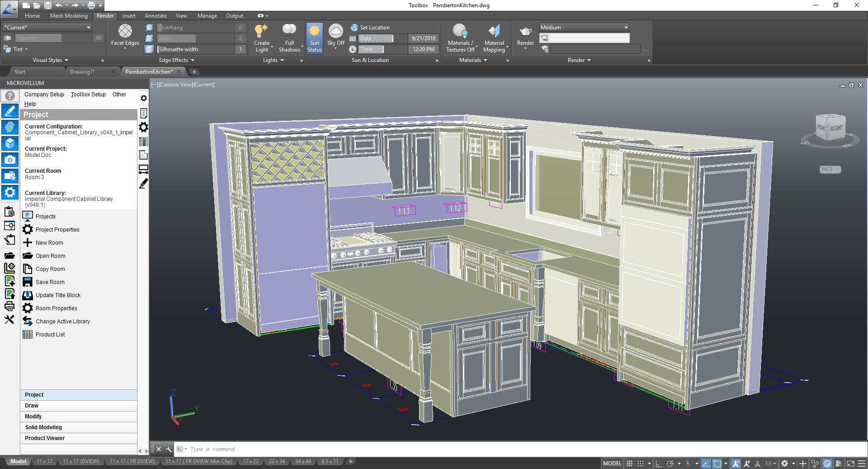868x469 pixels.
Task: Adjust the sun Date slider
Action: pos(392,38)
